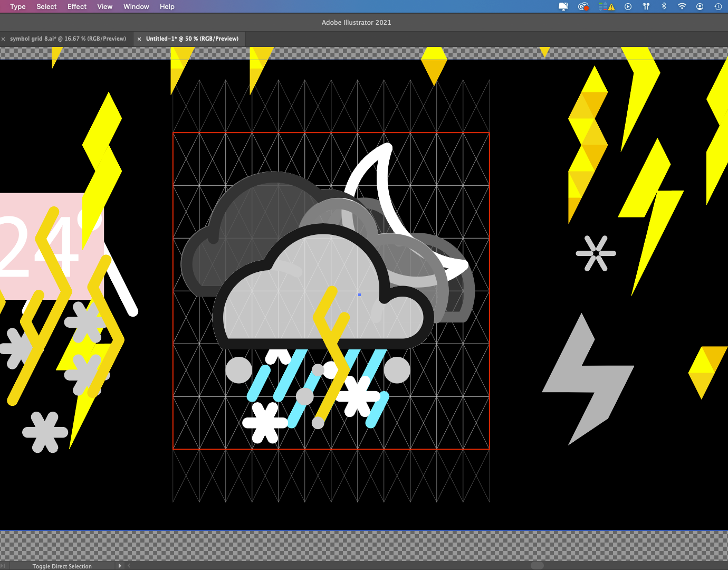
Task: Open the Effect menu
Action: point(77,6)
